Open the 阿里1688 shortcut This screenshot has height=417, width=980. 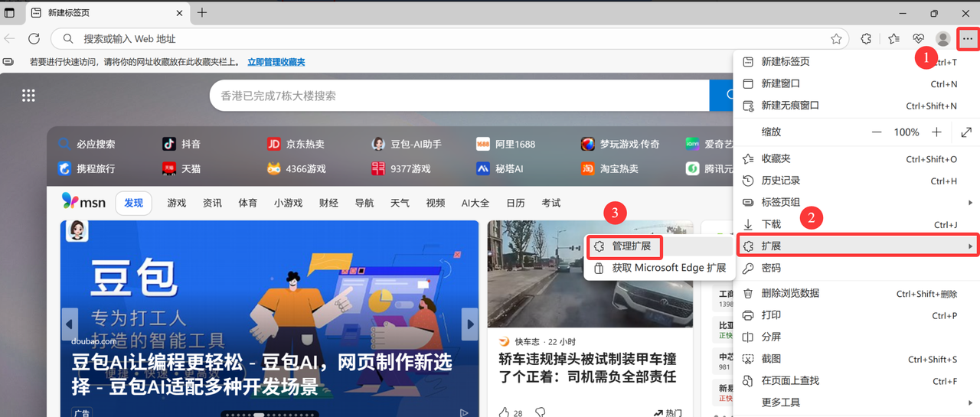point(505,144)
